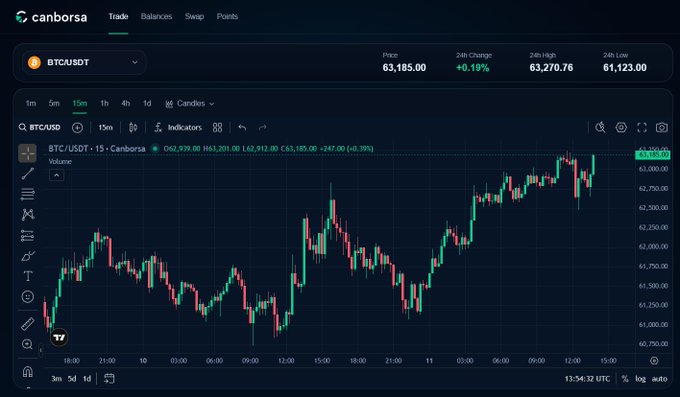680x397 pixels.
Task: Expand the Candles chart type dropdown
Action: (190, 104)
